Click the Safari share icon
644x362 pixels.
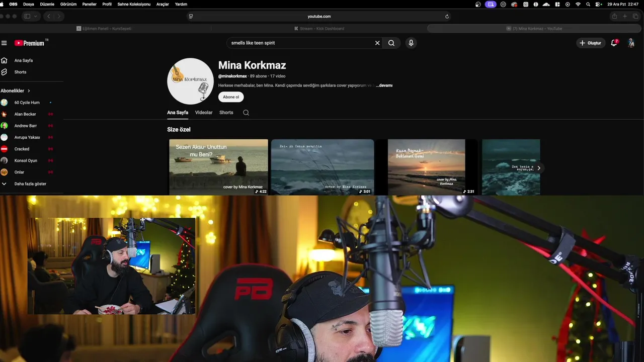[614, 17]
